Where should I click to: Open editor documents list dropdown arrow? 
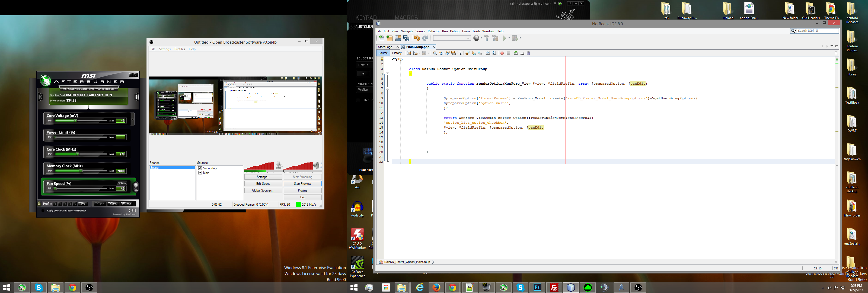pos(832,46)
